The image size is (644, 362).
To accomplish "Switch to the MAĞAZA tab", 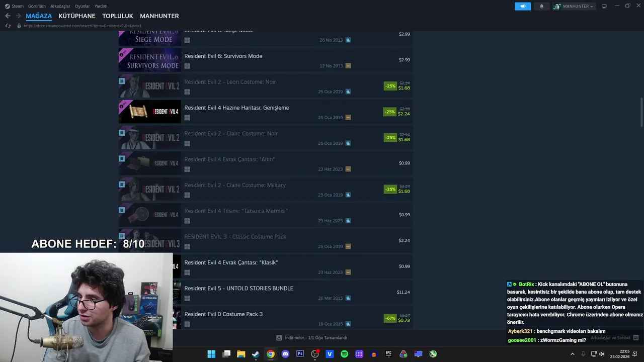I will coord(39,16).
